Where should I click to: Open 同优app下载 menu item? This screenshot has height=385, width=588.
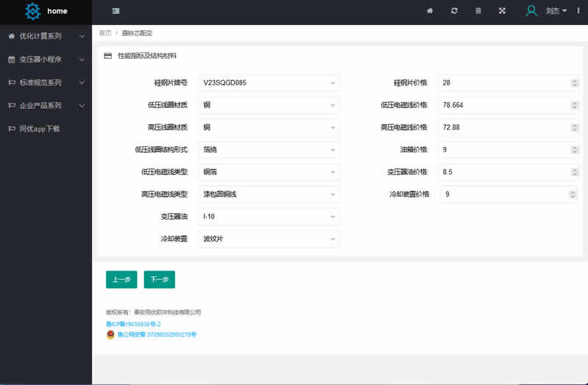coord(46,129)
